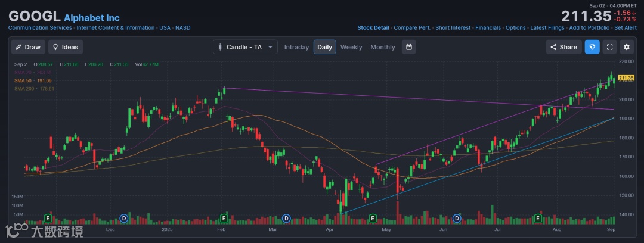Toggle fullscreen chart mode

point(610,47)
